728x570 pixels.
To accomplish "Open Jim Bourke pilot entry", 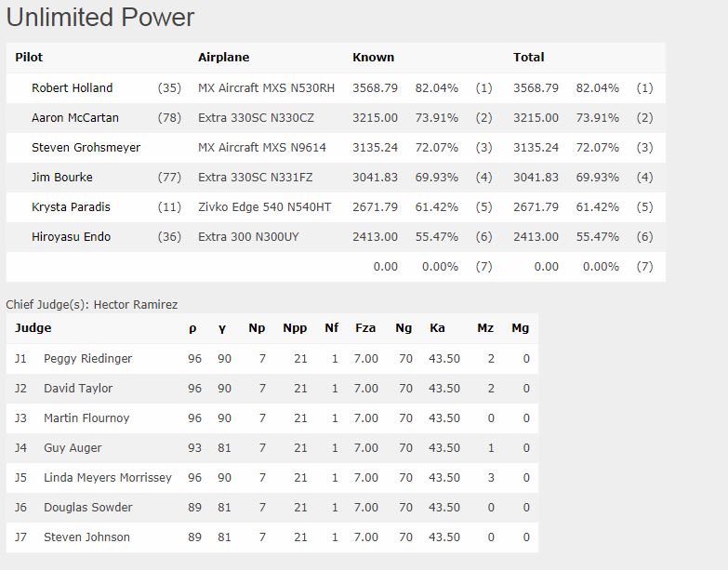I will pyautogui.click(x=61, y=178).
